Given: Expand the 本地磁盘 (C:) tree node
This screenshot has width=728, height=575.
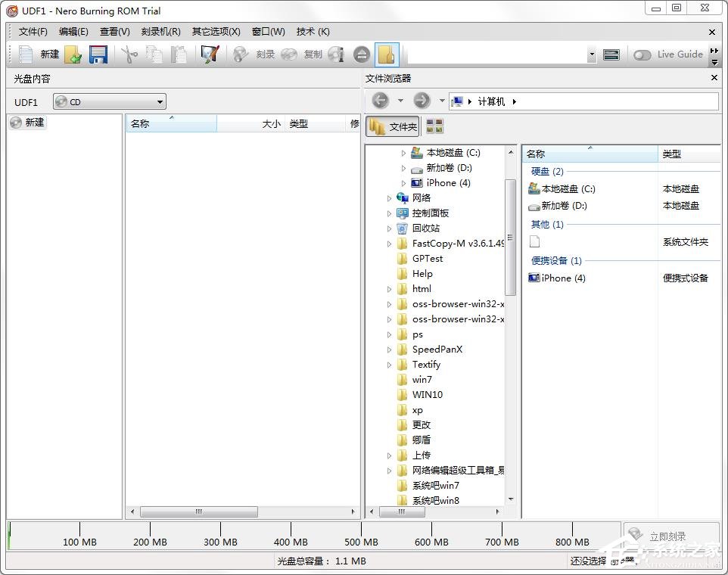Looking at the screenshot, I should [x=403, y=153].
